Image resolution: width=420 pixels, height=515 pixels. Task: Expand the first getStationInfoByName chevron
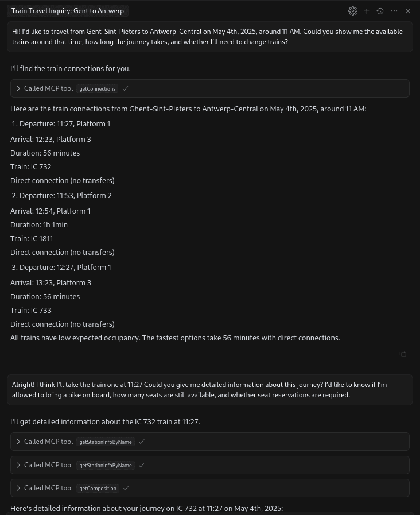click(x=18, y=442)
